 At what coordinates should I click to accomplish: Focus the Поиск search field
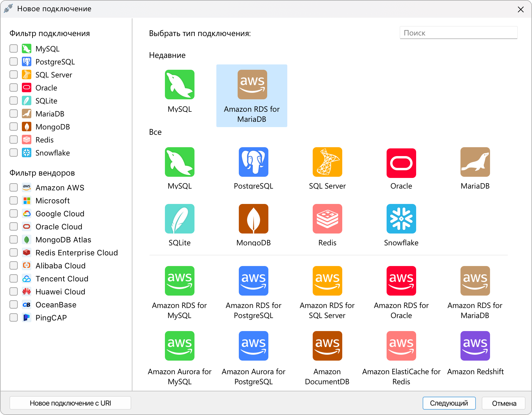point(458,33)
